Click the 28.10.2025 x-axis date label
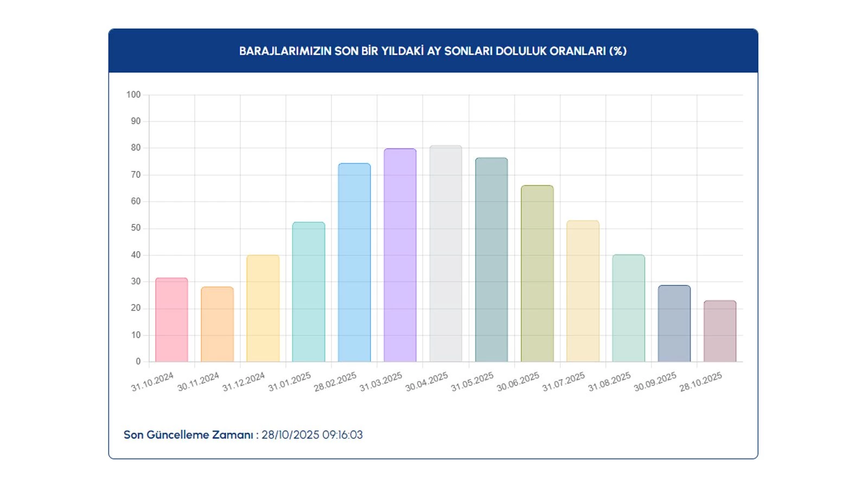This screenshot has height=488, width=868. click(701, 382)
